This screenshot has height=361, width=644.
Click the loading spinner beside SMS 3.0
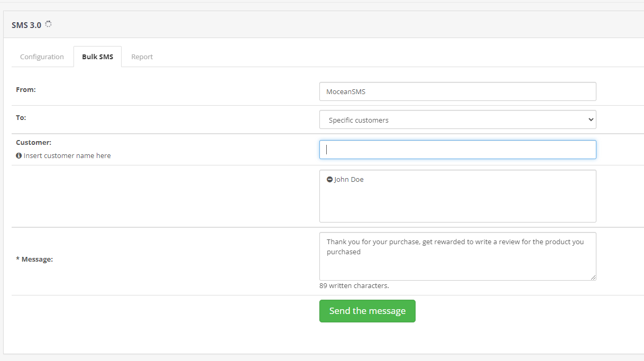pos(48,23)
